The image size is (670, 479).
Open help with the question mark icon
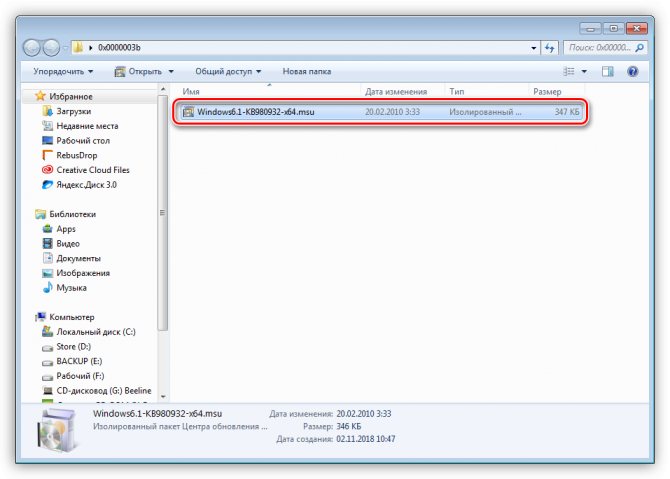[633, 71]
